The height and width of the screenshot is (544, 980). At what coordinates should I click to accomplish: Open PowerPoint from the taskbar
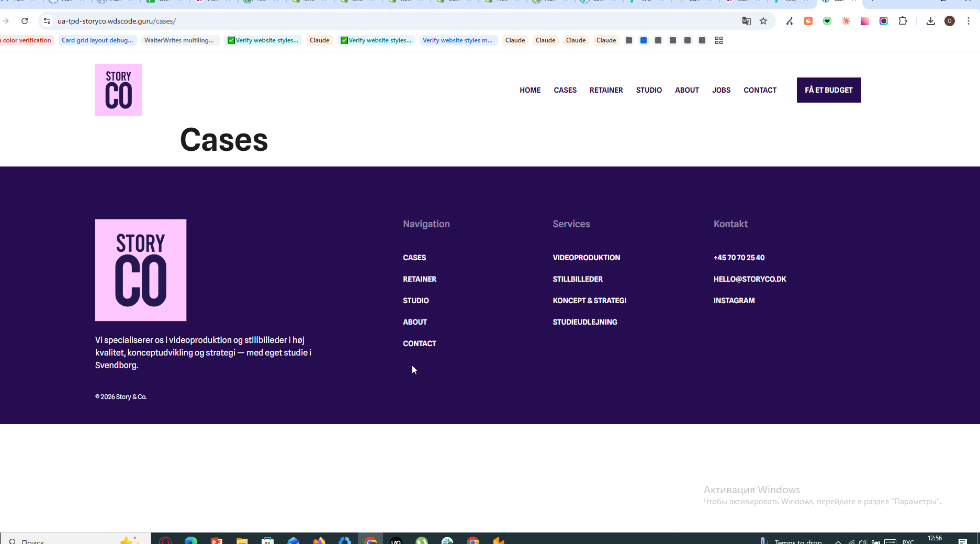pyautogui.click(x=217, y=540)
